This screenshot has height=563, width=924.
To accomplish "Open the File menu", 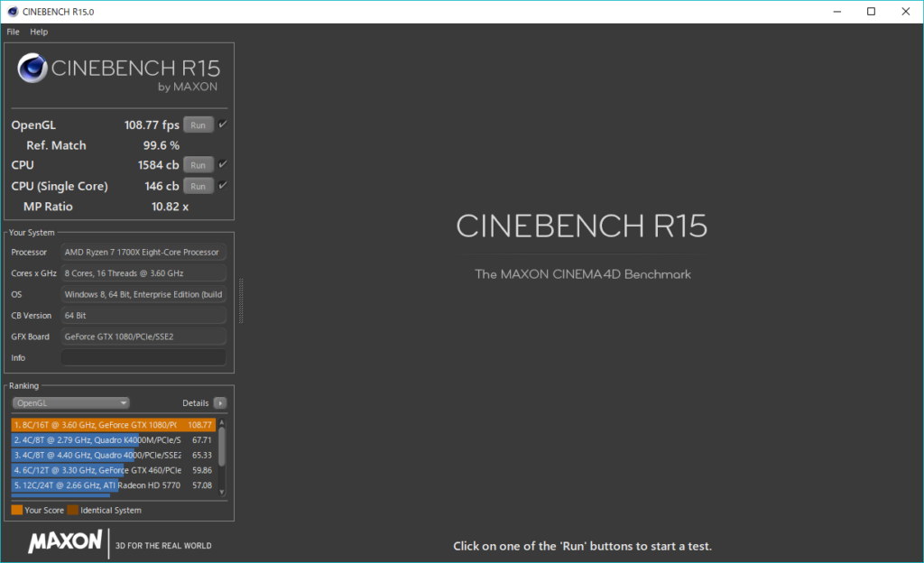I will tap(13, 32).
